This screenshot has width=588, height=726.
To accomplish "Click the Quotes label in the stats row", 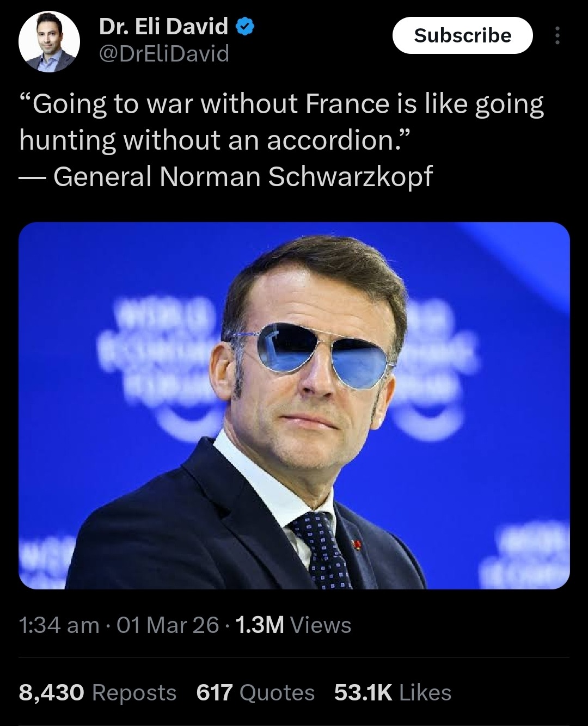I will [x=278, y=692].
